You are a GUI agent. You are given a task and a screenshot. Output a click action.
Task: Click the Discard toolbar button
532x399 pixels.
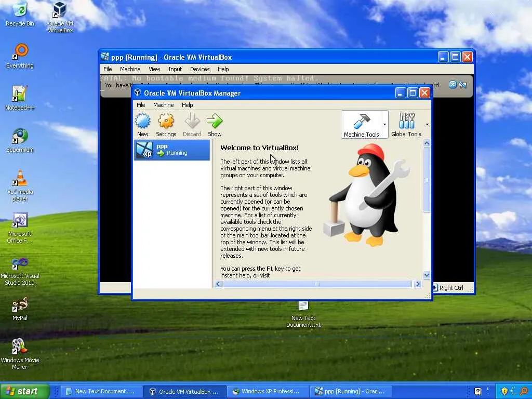pos(192,125)
